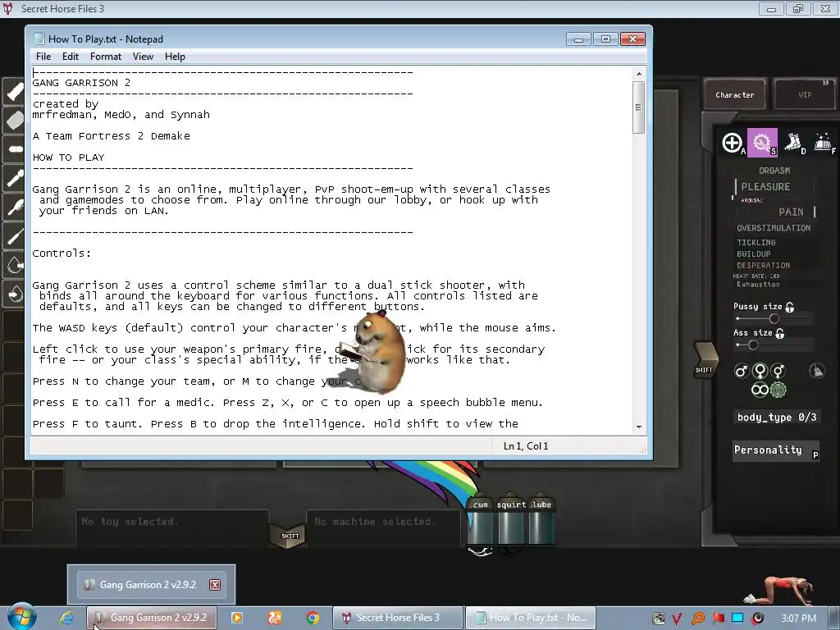
Task: Click the DESPERATION label
Action: pyautogui.click(x=763, y=265)
